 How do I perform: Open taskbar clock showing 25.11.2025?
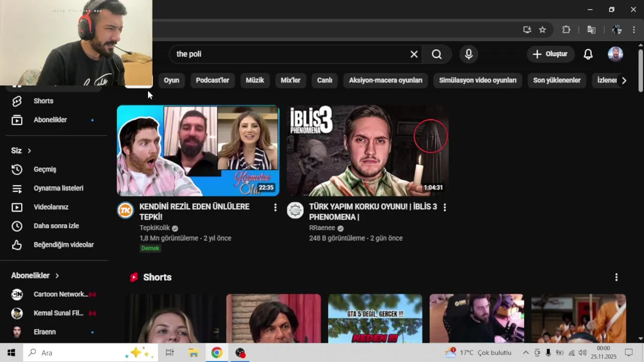click(x=603, y=352)
